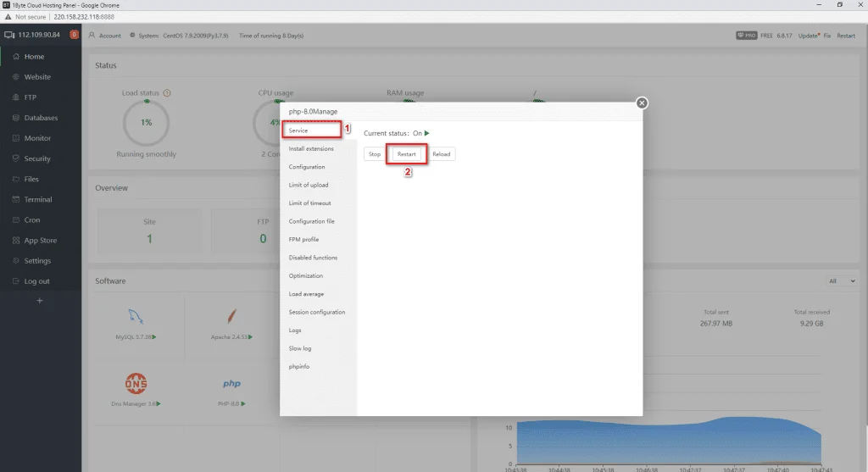Screen dimensions: 868x472
Task: Click the Load status 1% gauge
Action: (x=146, y=123)
